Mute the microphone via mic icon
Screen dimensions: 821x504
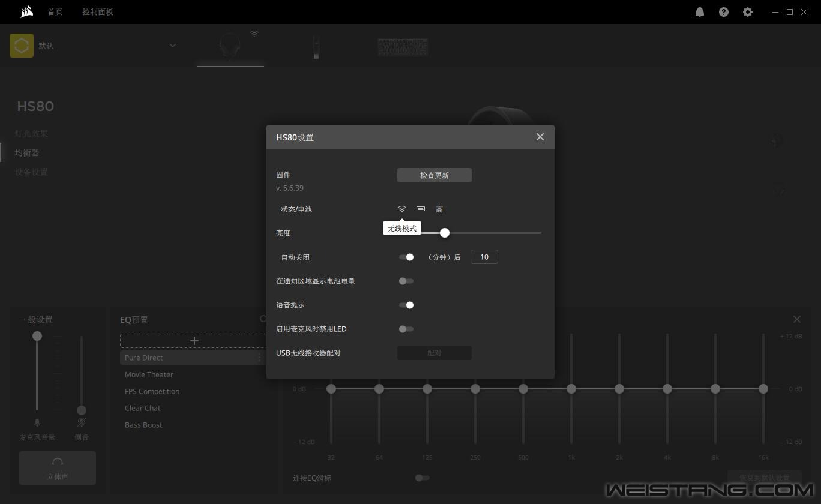[x=37, y=423]
